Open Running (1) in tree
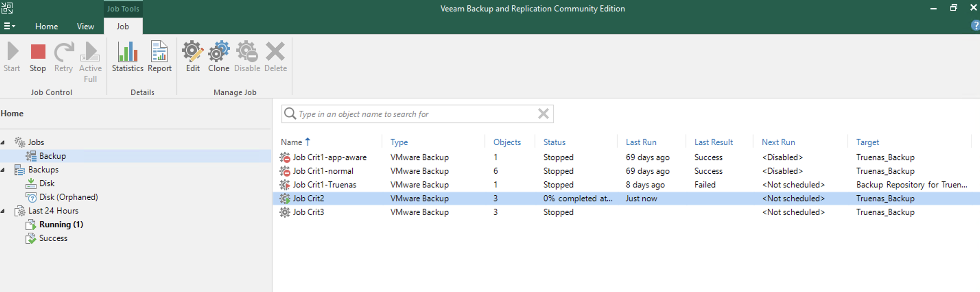 (61, 224)
